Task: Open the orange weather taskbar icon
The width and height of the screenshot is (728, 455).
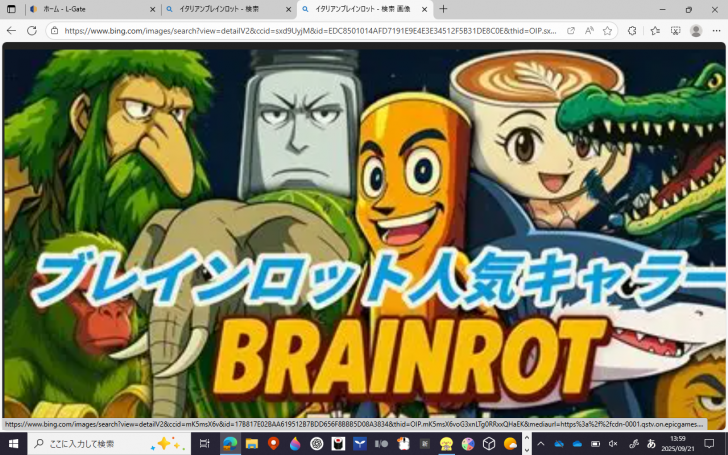Action: click(x=510, y=443)
